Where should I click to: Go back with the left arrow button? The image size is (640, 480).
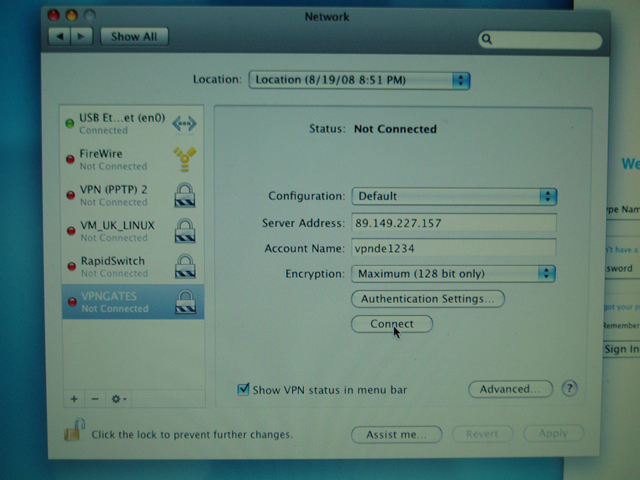[x=60, y=37]
